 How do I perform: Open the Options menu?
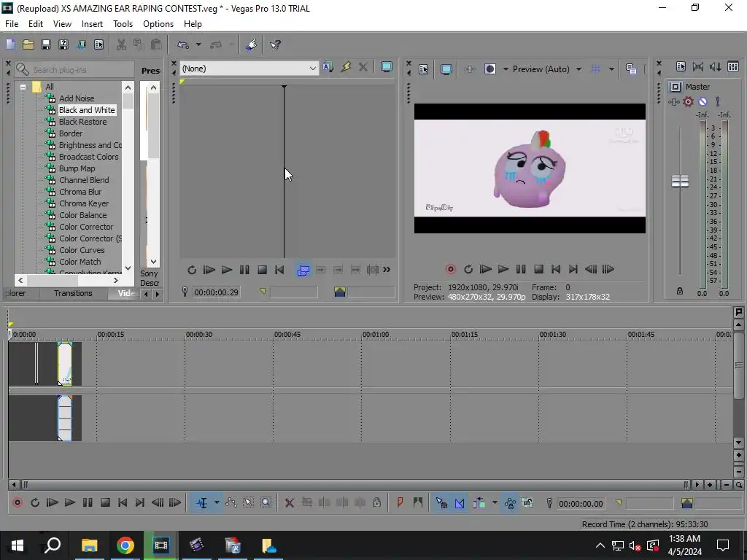158,24
